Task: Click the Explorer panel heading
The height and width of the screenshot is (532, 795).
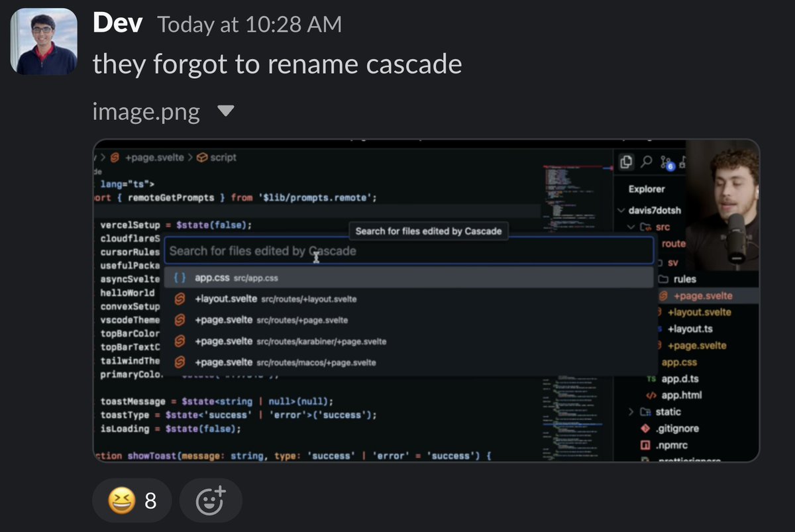Action: click(647, 189)
